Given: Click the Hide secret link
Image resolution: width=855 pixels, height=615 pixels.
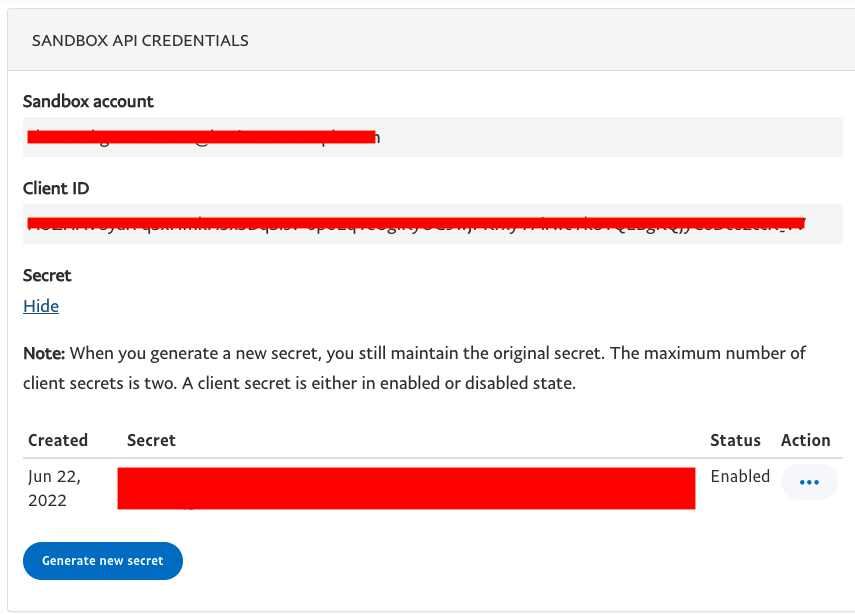Looking at the screenshot, I should [41, 306].
